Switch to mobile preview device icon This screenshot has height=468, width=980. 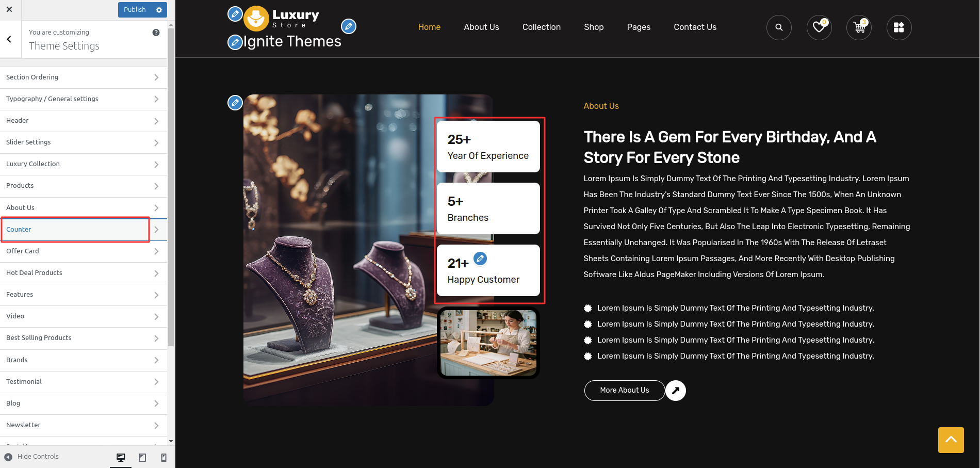(x=164, y=457)
